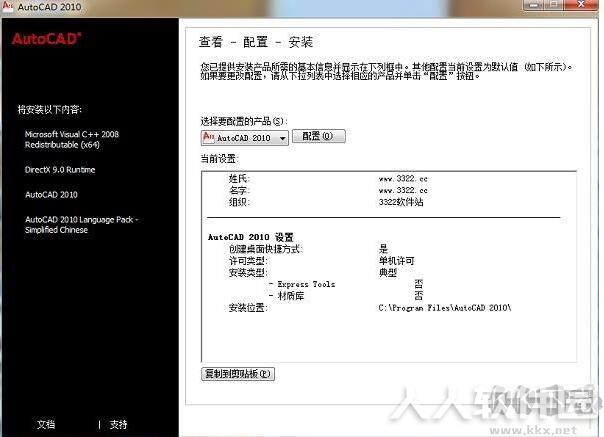
Task: Select DirectX 9.0 Runtime item
Action: tap(60, 170)
